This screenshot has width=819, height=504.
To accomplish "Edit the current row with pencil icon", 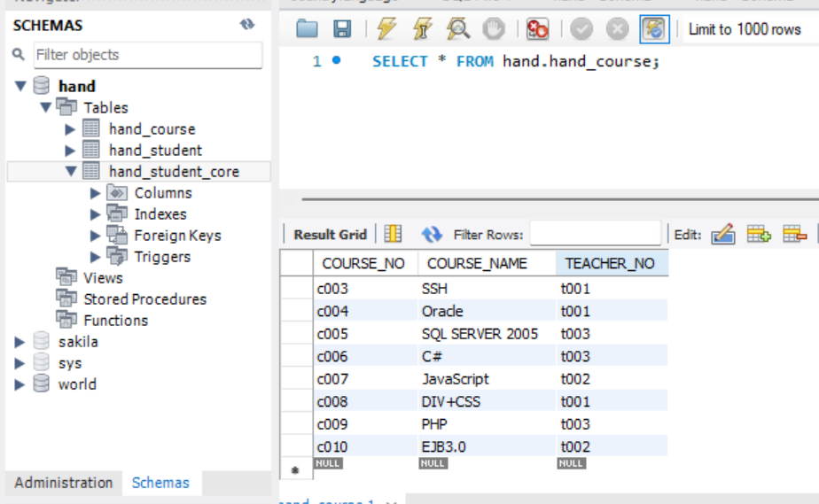I will [x=723, y=234].
